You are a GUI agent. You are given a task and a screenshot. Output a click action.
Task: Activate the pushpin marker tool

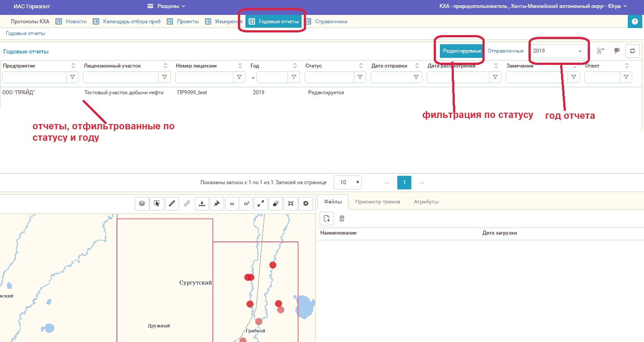point(216,203)
